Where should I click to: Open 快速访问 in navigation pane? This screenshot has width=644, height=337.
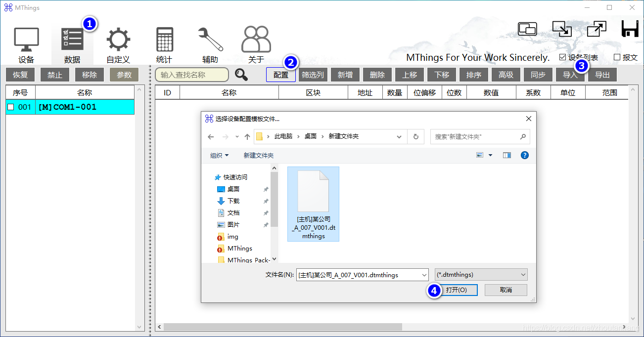235,177
